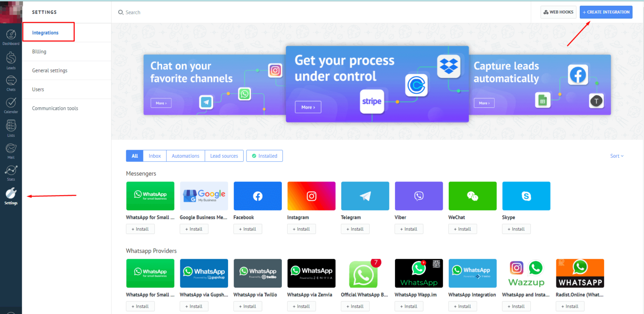The image size is (644, 314).
Task: Switch to the Inbox filter tab
Action: coord(154,156)
